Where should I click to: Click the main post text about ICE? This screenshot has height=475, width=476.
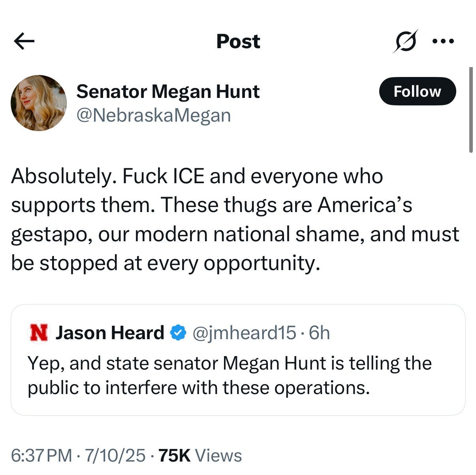[x=235, y=220]
